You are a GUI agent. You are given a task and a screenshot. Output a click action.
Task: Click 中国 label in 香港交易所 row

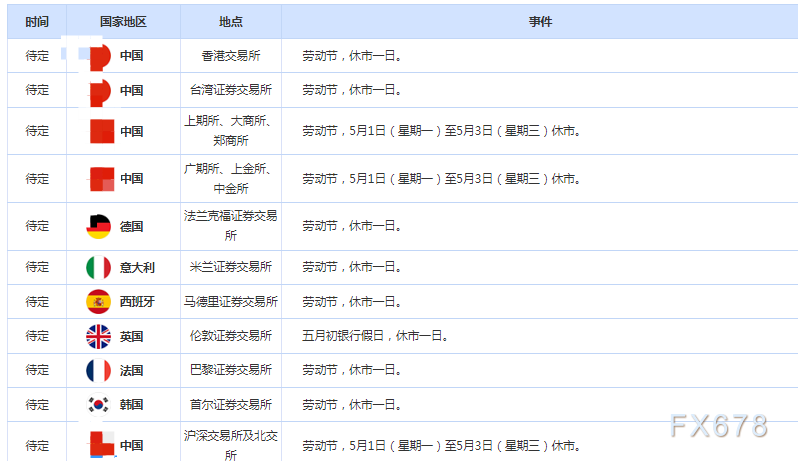click(x=131, y=55)
